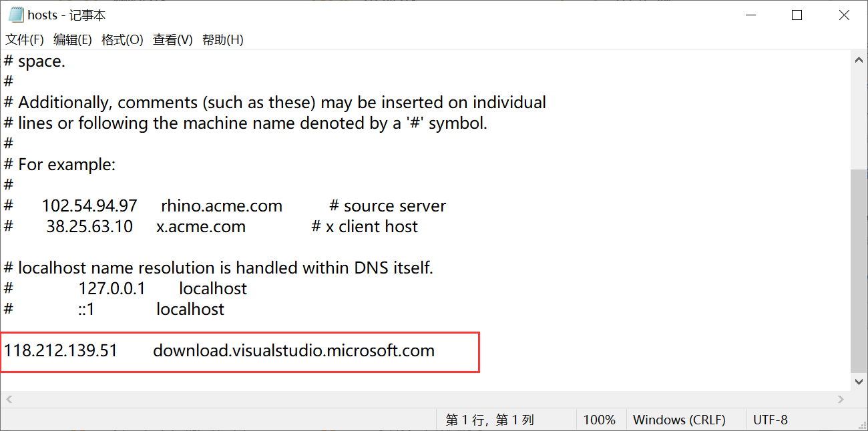Viewport: 868px width, 431px height.
Task: Open the 格式(O) menu
Action: click(122, 40)
